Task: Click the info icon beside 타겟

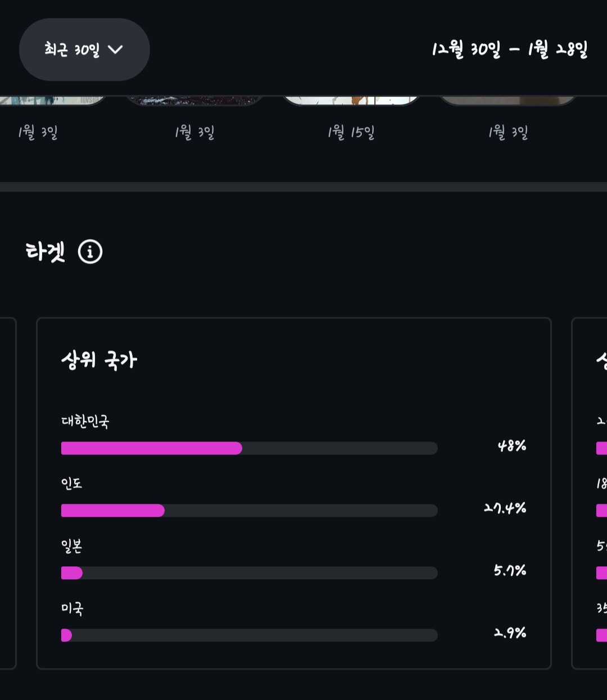Action: click(90, 252)
